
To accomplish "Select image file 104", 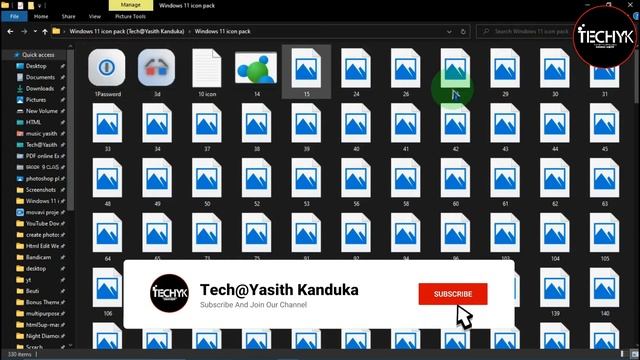I will 555,236.
